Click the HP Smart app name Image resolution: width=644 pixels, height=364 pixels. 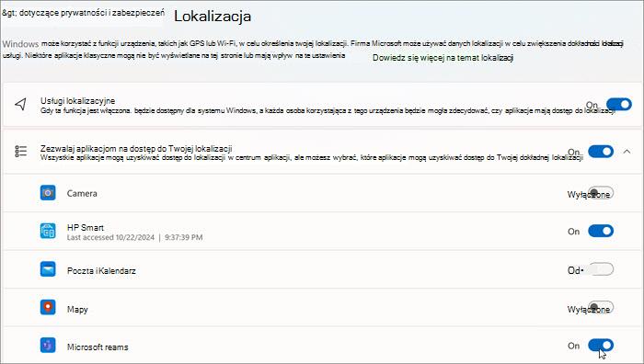pos(86,227)
